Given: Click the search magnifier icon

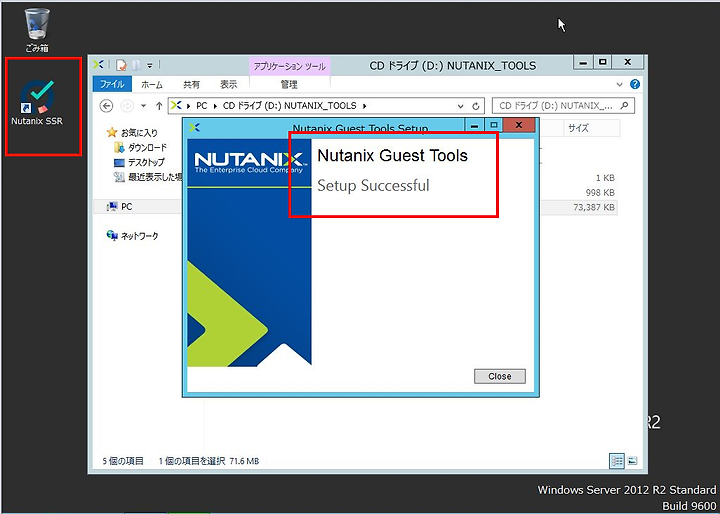Looking at the screenshot, I should click(624, 106).
